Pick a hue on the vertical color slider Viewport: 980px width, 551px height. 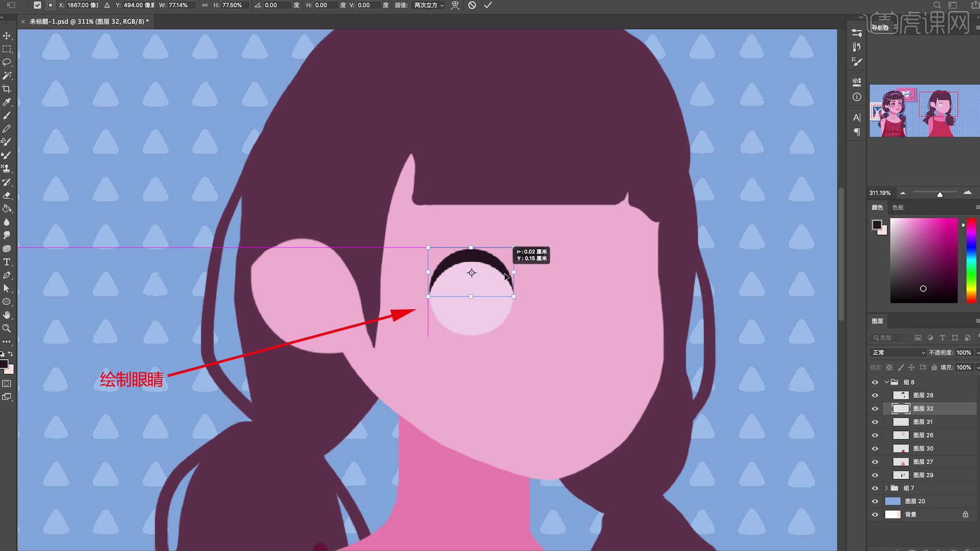point(971,260)
